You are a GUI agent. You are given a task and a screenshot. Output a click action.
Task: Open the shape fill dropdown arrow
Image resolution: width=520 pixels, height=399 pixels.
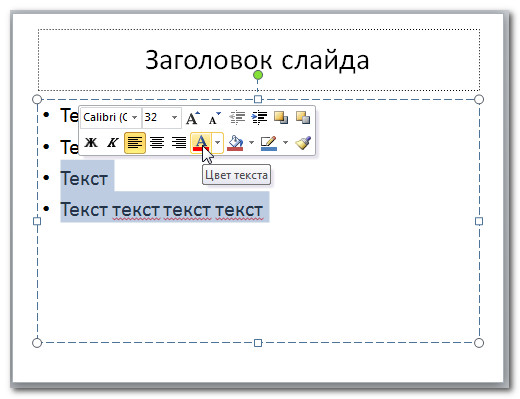(x=251, y=143)
